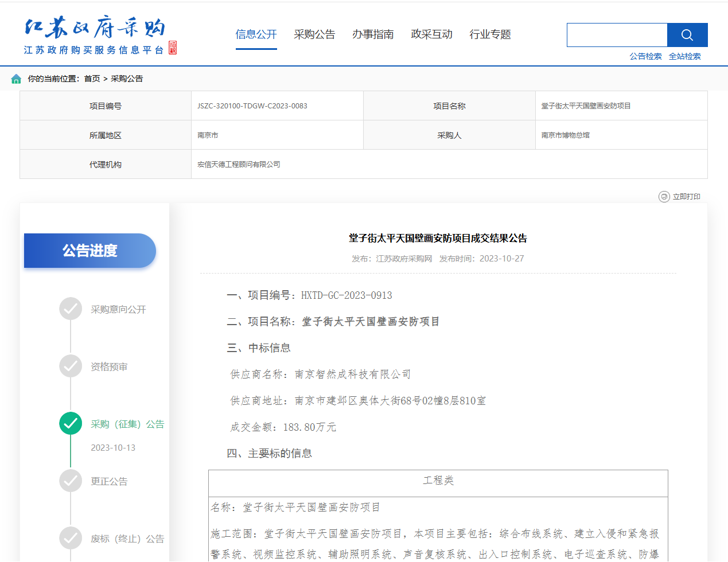
Task: Focus the search text input box
Action: pyautogui.click(x=617, y=35)
